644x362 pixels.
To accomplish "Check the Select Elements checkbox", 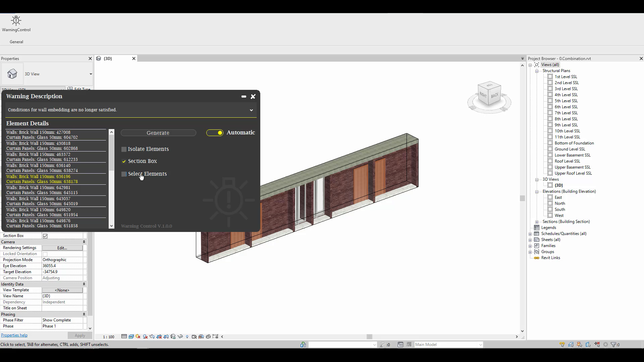I will coord(124,174).
